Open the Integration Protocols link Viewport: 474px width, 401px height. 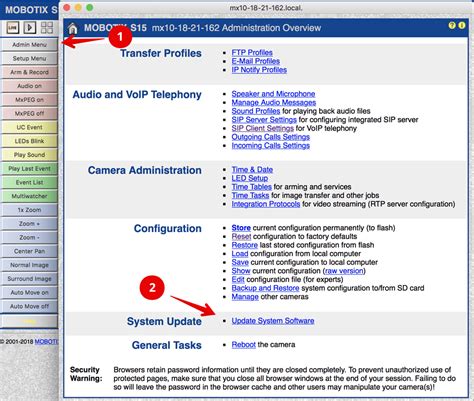click(266, 204)
